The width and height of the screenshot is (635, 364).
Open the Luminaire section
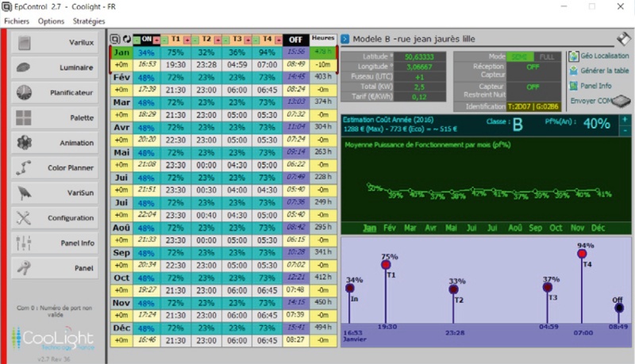tap(55, 67)
